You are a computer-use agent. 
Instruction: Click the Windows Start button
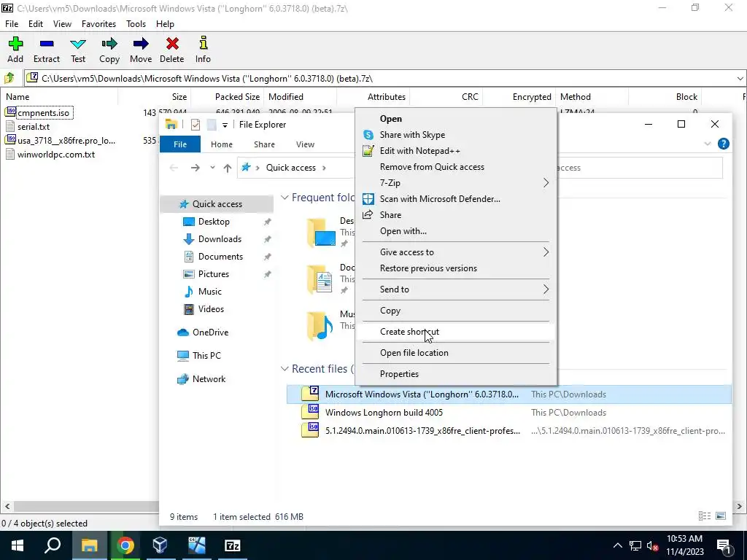tap(18, 545)
